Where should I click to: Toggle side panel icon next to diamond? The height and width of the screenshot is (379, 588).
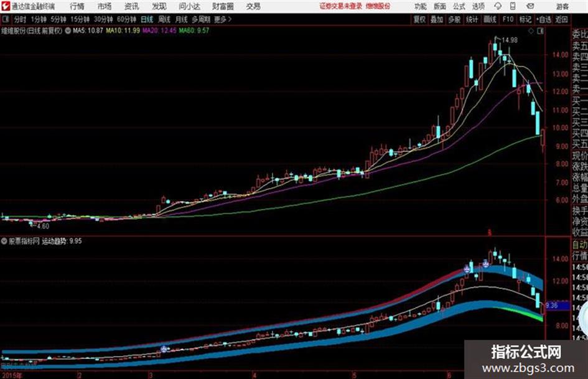click(x=540, y=31)
